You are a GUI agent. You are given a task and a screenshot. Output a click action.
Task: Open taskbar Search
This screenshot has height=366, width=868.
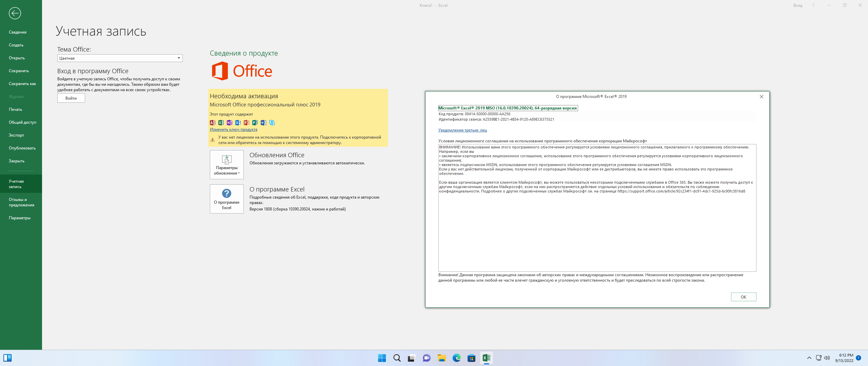tap(397, 358)
